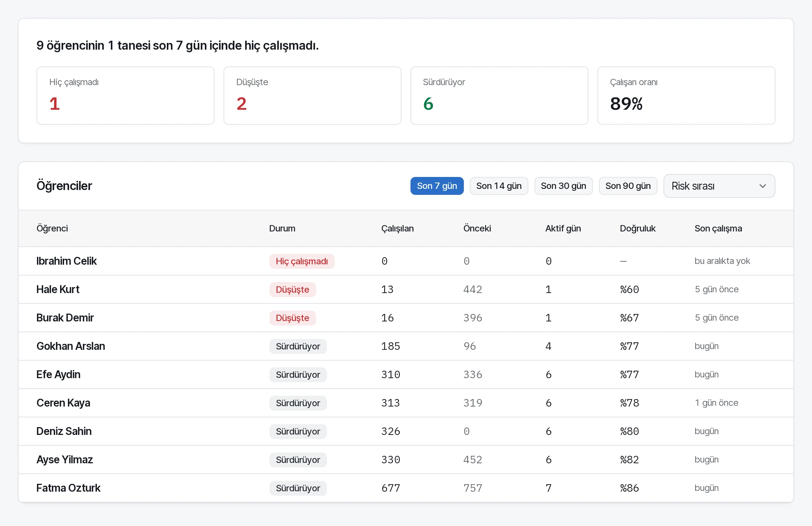
Task: Click the Sürdürüyor summary card
Action: [x=499, y=96]
